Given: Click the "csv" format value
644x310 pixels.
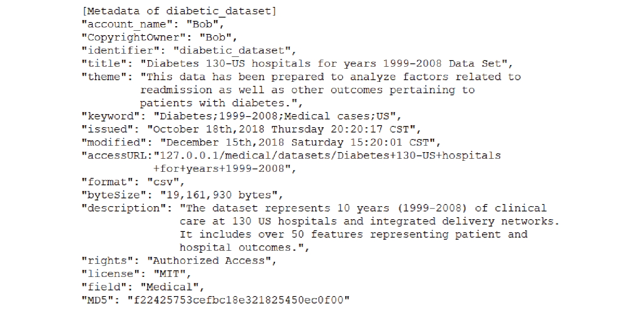Looking at the screenshot, I should click(x=163, y=182).
